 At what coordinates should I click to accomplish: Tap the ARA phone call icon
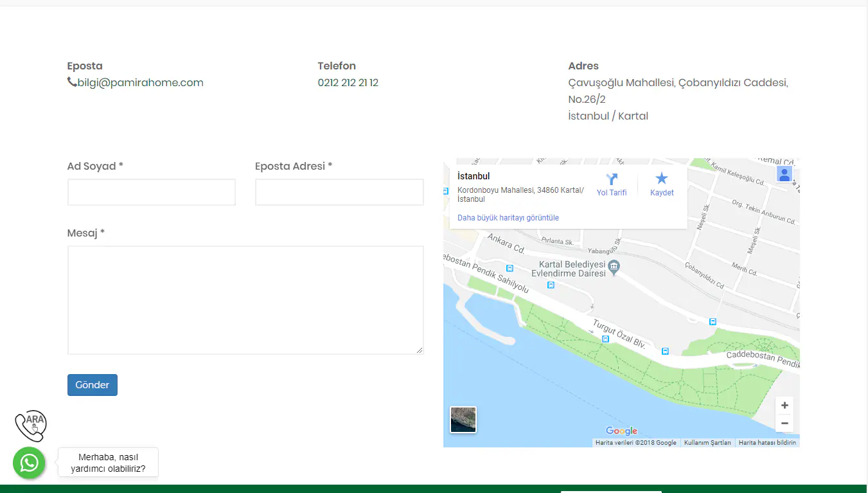pos(31,426)
